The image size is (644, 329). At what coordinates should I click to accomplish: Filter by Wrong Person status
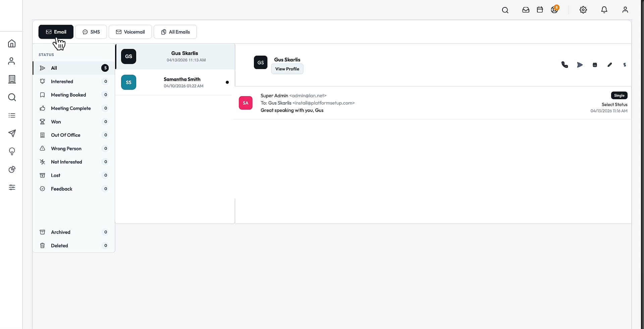click(74, 148)
